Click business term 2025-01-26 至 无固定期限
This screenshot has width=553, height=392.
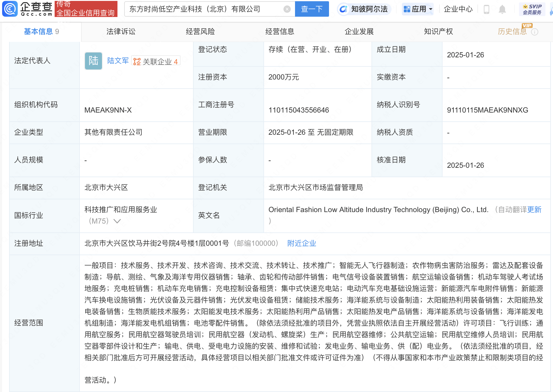coord(311,132)
